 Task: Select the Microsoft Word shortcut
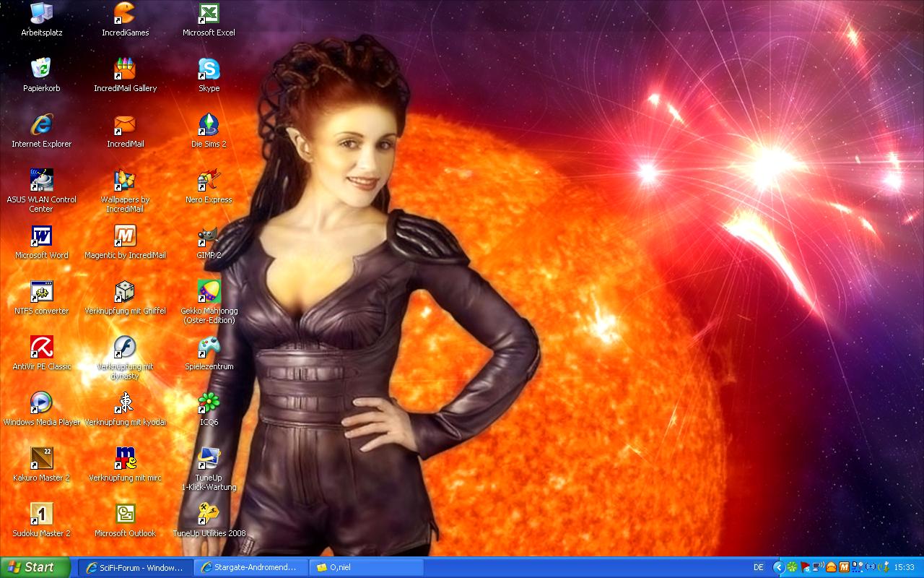41,237
